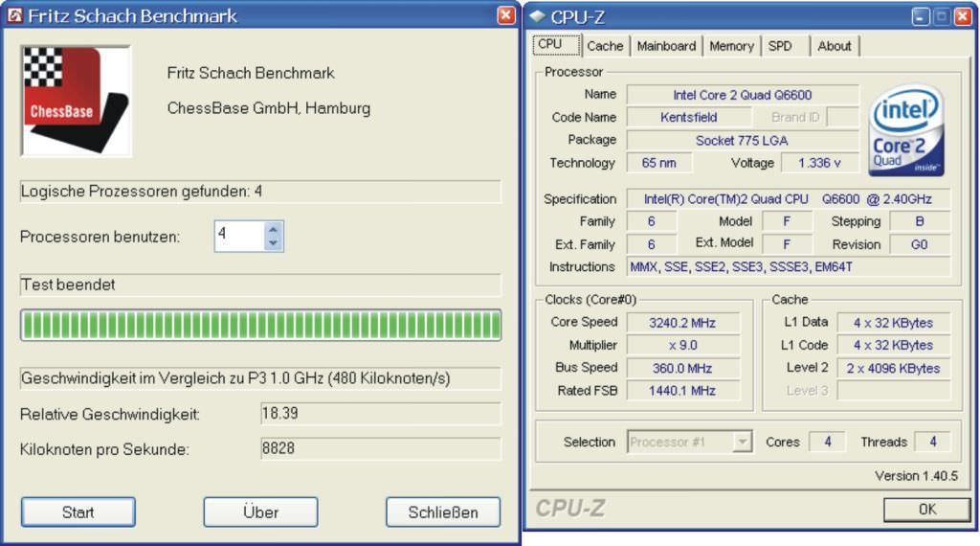Click the Über button
This screenshot has height=546, width=980.
[260, 512]
